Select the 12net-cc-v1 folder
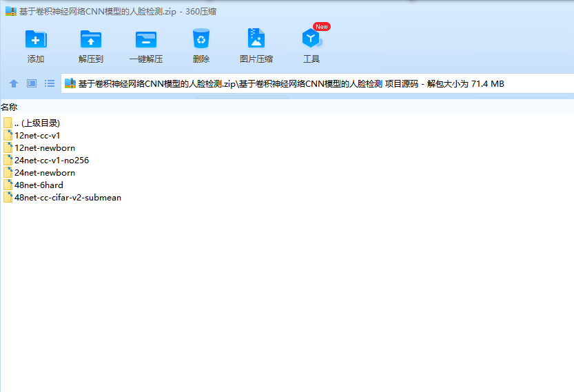Viewport: 574px width, 392px height. 32,136
